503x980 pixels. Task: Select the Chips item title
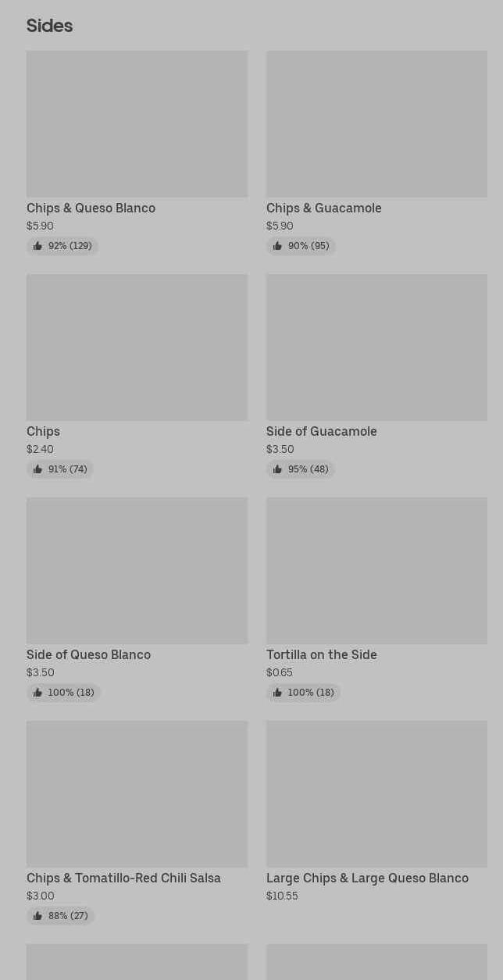click(x=43, y=431)
